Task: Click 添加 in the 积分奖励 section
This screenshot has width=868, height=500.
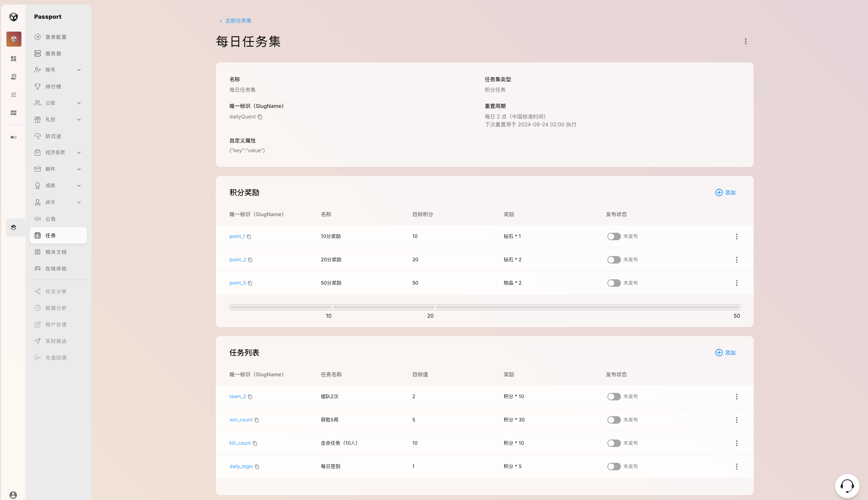Action: point(725,192)
